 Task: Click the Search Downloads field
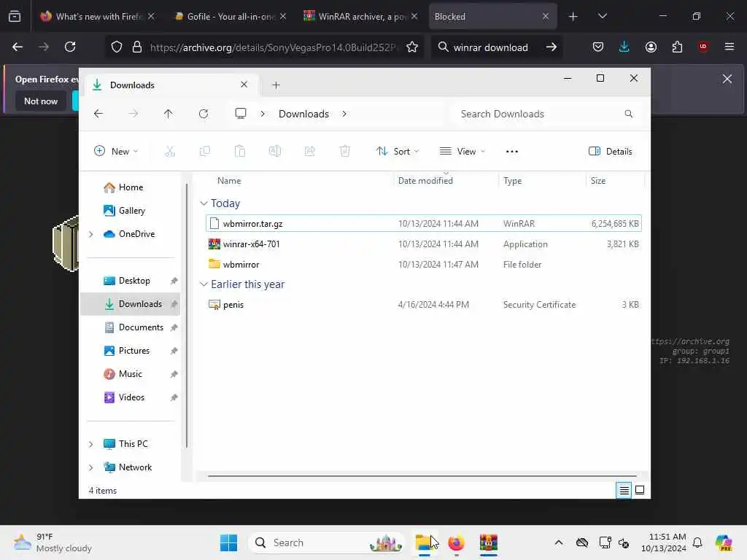point(546,114)
